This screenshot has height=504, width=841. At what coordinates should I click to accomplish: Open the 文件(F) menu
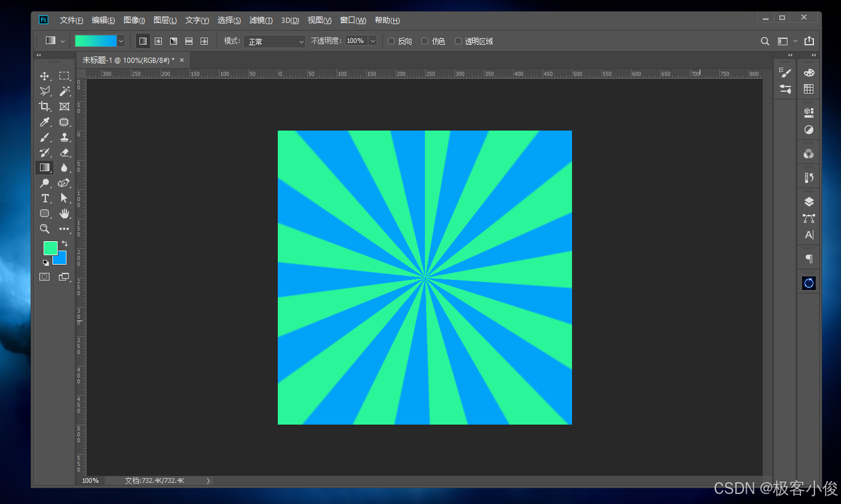(71, 20)
